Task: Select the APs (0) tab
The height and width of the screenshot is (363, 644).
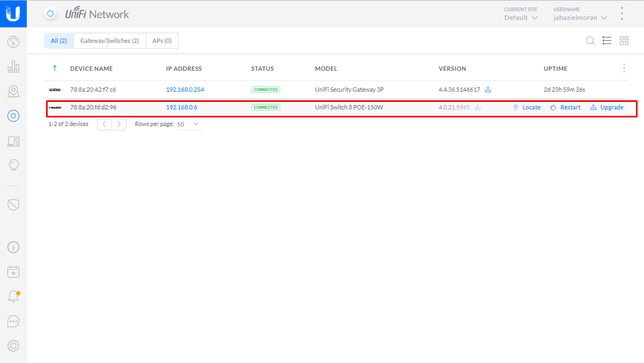Action: pos(162,41)
